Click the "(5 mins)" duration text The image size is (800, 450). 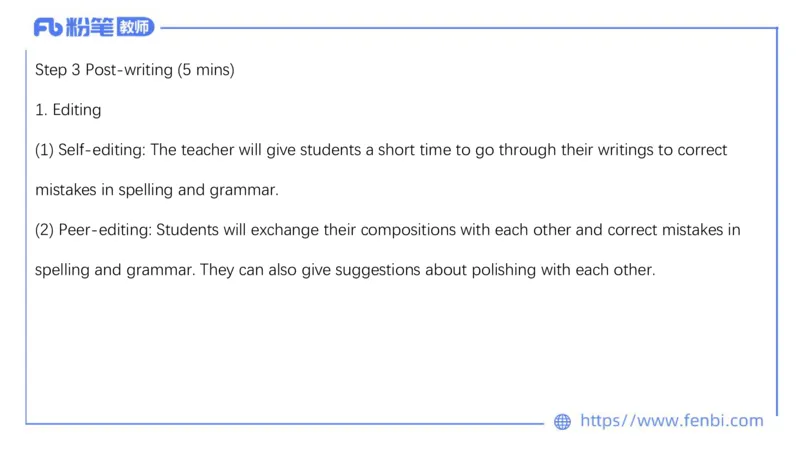point(206,70)
